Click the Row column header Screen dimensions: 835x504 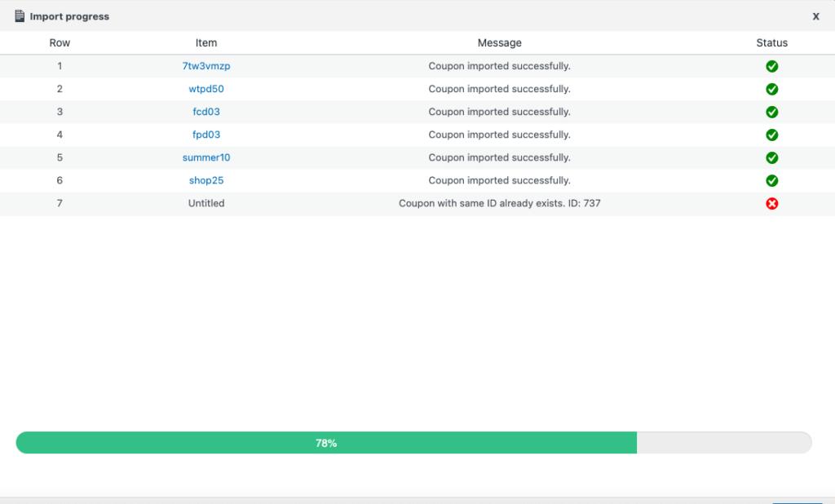60,42
